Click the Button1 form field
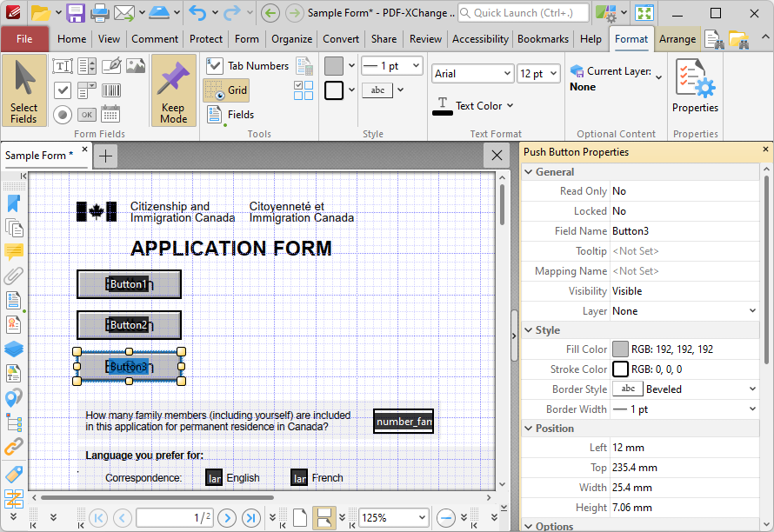This screenshot has height=532, width=774. 129,284
